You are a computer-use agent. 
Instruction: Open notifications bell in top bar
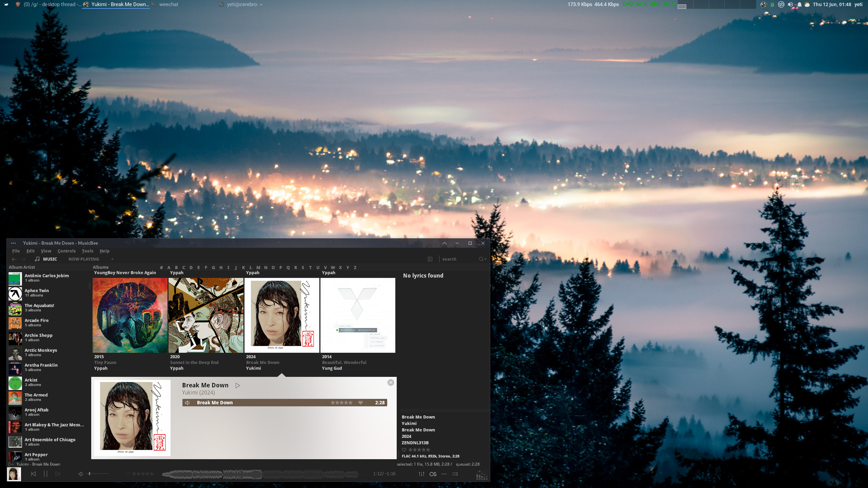click(x=800, y=4)
